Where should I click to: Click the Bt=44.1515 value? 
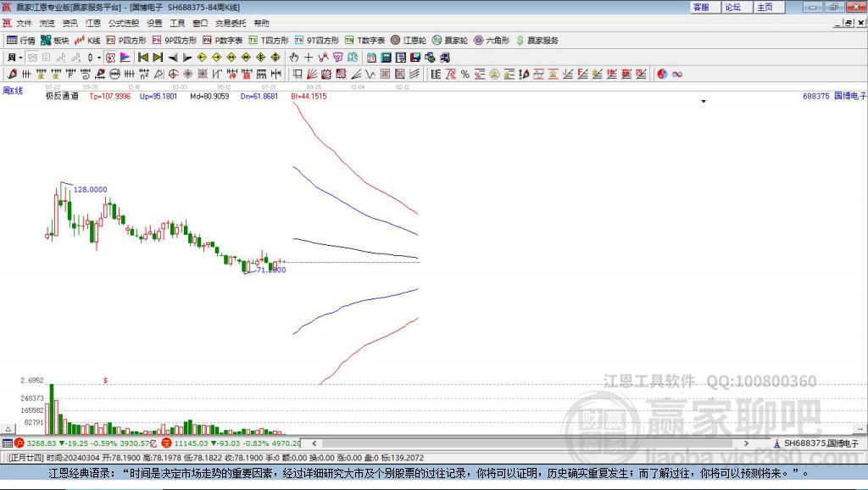[309, 96]
